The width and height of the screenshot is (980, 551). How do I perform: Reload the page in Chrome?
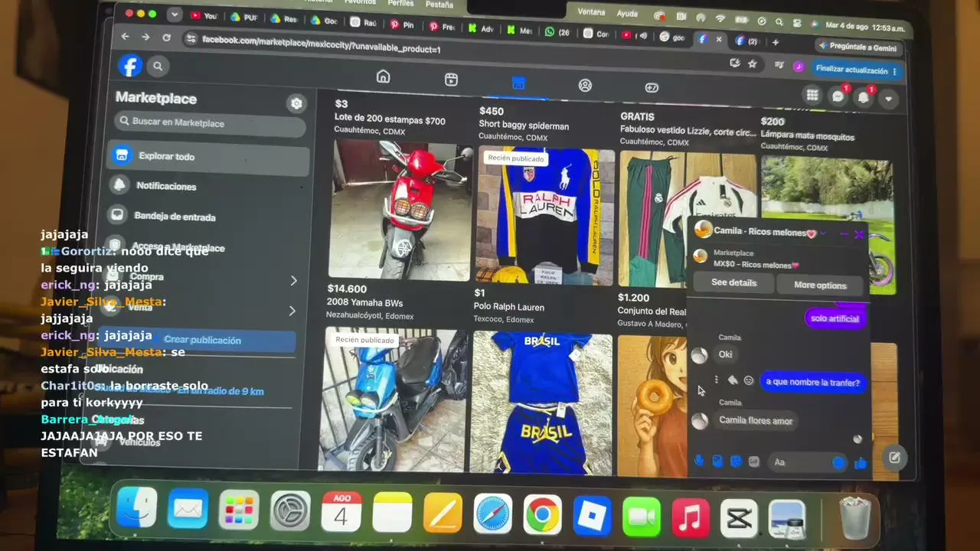point(167,37)
